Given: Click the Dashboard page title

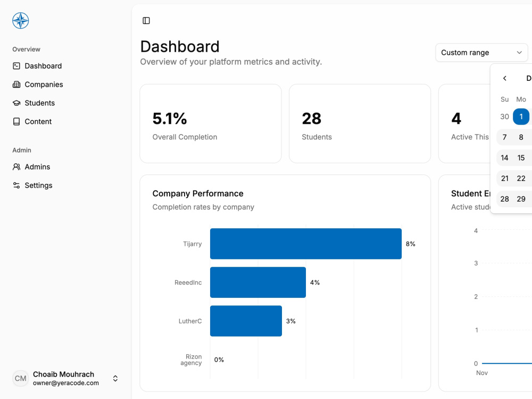Looking at the screenshot, I should click(x=180, y=46).
